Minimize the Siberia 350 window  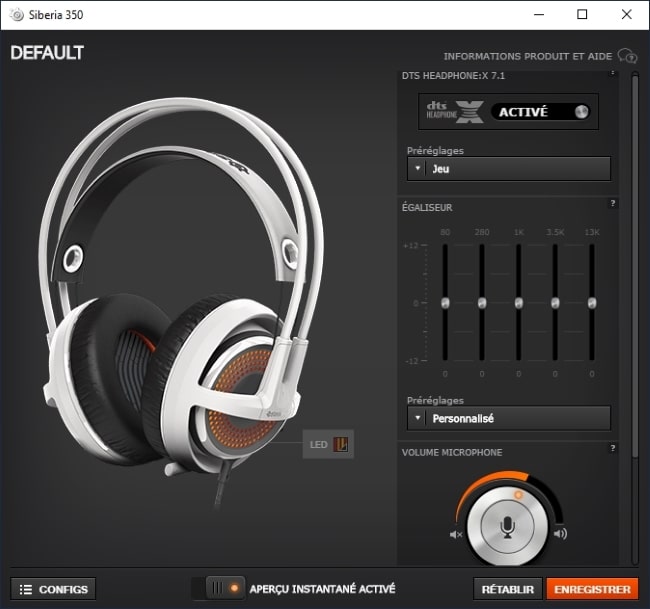point(539,15)
